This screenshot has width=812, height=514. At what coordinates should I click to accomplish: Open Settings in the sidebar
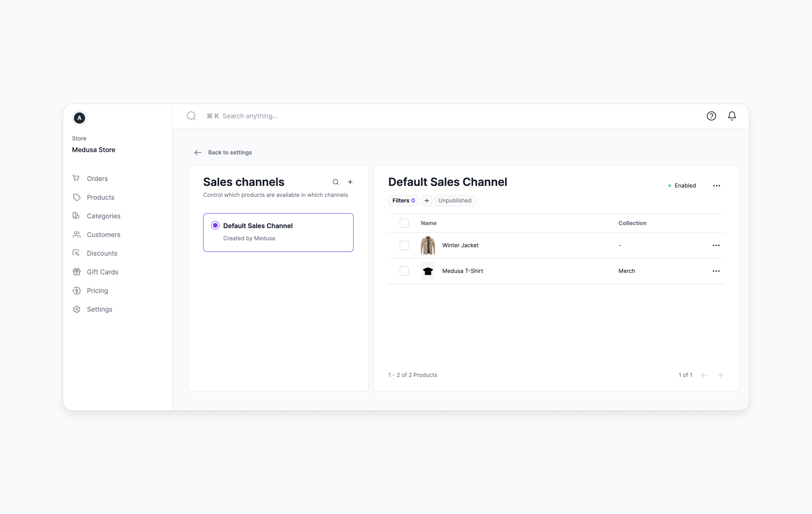pyautogui.click(x=99, y=309)
